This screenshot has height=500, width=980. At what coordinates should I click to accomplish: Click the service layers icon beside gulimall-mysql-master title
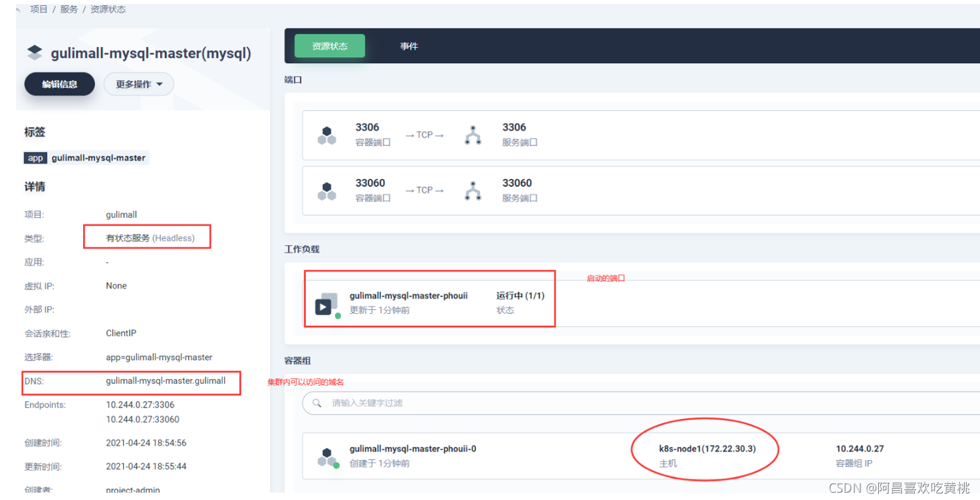34,53
